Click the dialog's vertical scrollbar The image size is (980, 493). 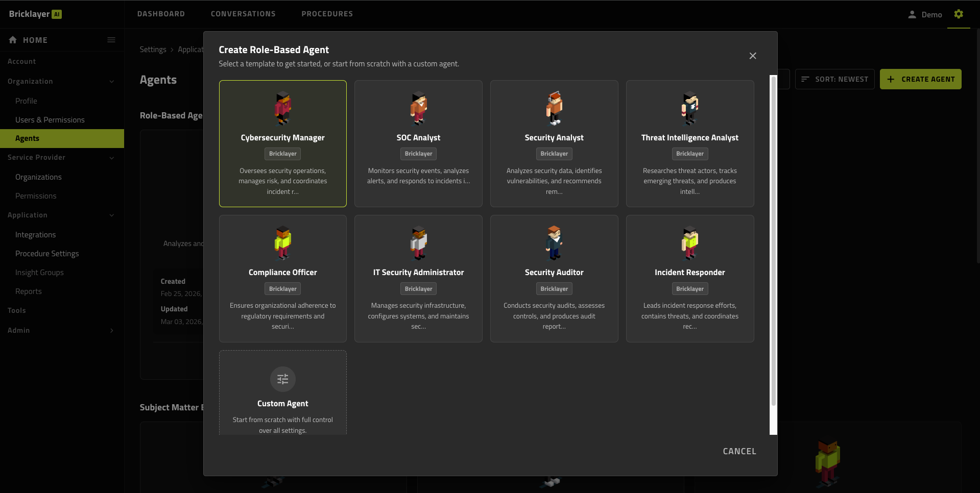[x=773, y=241]
